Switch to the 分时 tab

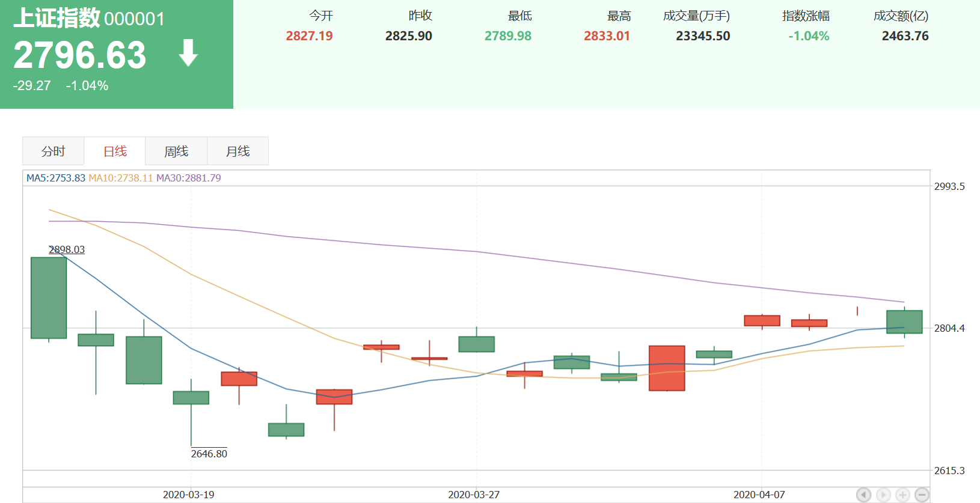[53, 151]
